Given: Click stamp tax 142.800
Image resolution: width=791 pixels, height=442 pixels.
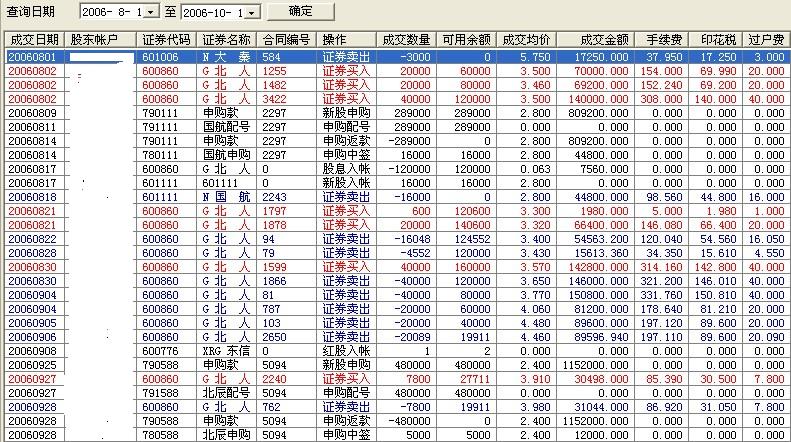Looking at the screenshot, I should coord(715,267).
